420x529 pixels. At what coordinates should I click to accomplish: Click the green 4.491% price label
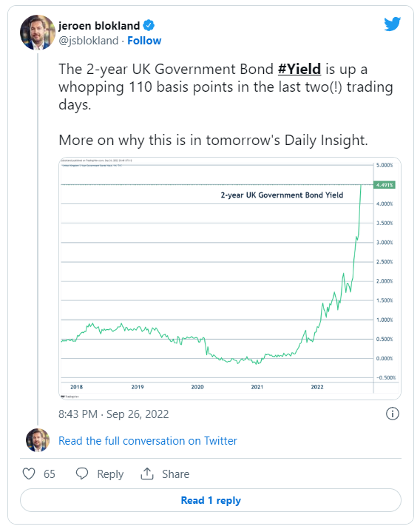pyautogui.click(x=385, y=185)
